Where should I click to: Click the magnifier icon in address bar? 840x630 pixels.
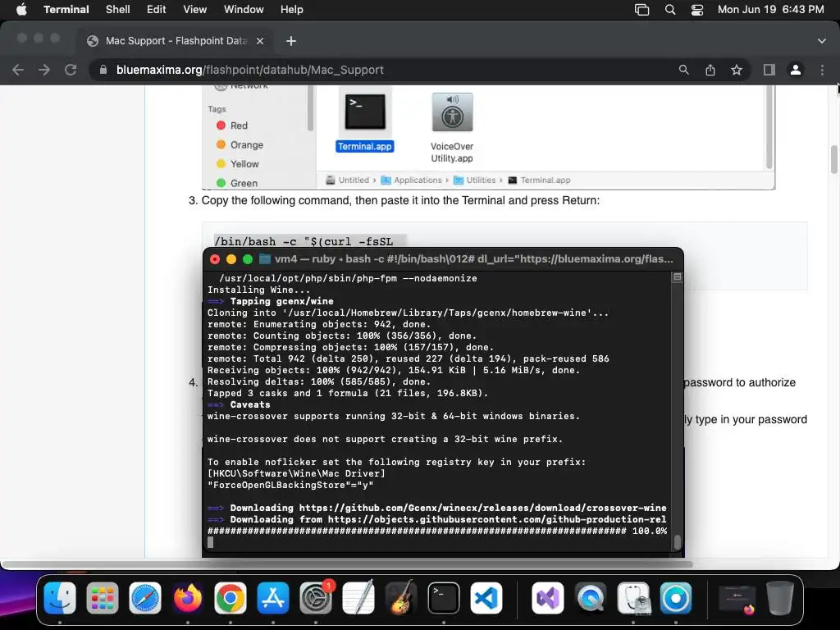pos(683,70)
